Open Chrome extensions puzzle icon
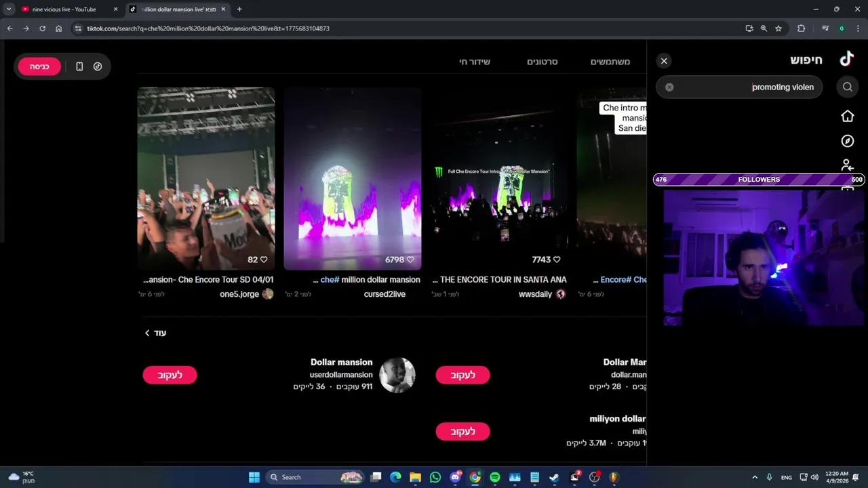The width and height of the screenshot is (868, 488). click(x=802, y=28)
